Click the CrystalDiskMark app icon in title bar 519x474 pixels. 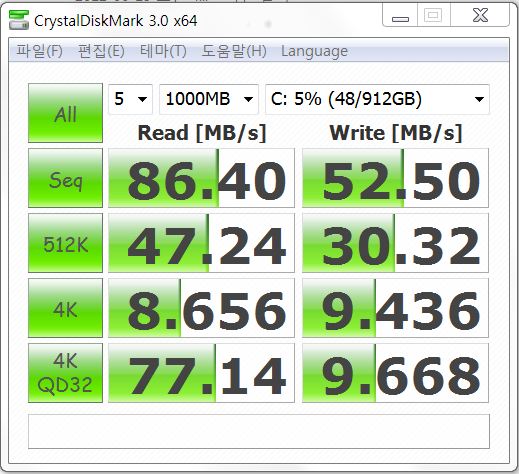[x=19, y=20]
